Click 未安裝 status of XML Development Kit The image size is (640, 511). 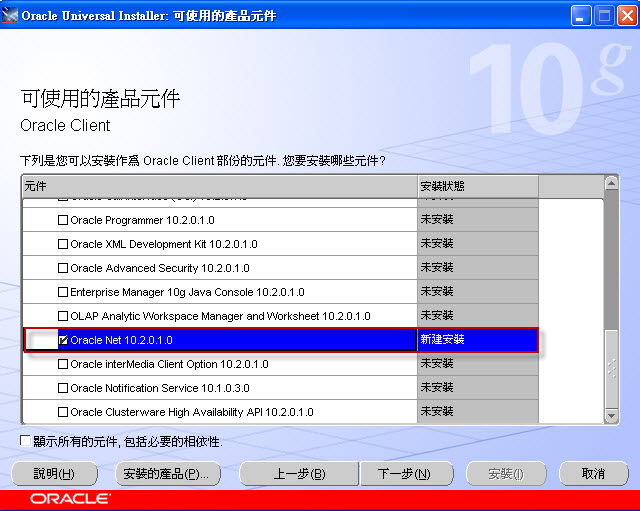[x=478, y=244]
